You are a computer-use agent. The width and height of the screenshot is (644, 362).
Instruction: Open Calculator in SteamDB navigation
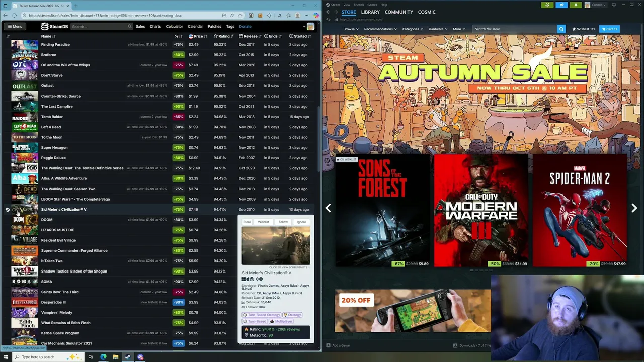coord(175,26)
